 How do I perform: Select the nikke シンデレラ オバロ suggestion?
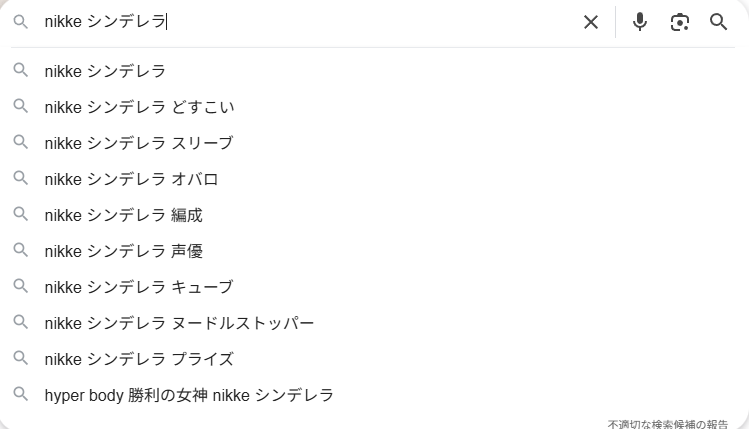click(131, 179)
